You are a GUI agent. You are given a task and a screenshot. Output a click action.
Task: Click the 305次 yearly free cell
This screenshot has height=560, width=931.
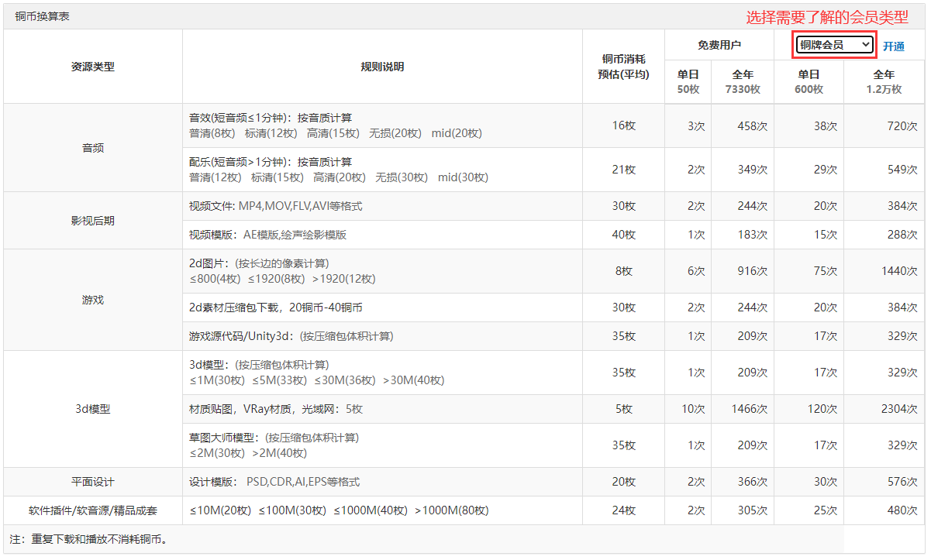(743, 511)
